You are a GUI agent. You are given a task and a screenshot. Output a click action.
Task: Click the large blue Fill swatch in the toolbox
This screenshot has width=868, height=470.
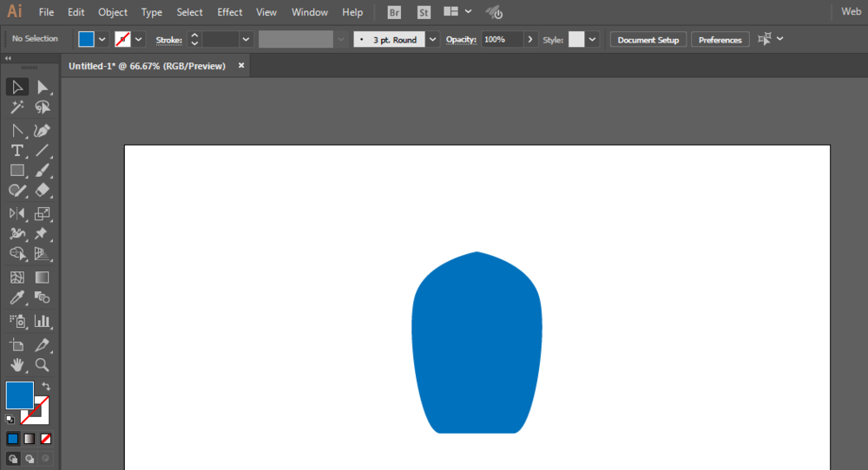click(x=20, y=395)
